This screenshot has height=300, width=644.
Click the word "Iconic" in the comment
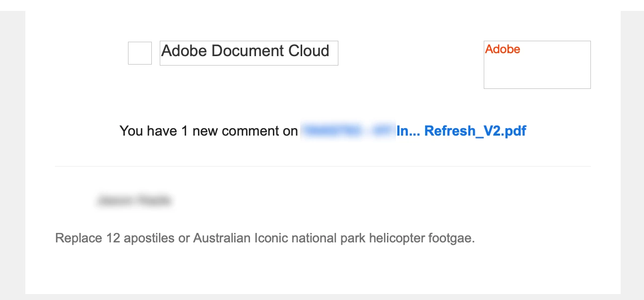pos(271,238)
